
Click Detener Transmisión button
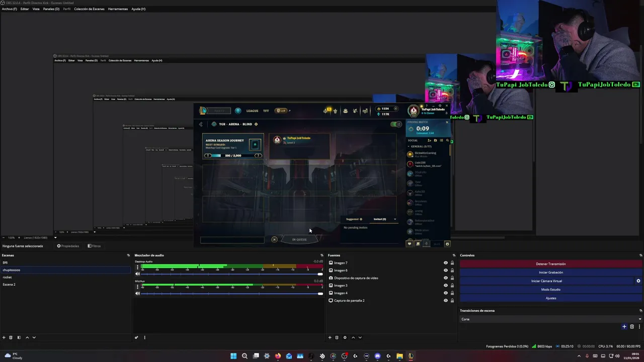click(551, 264)
